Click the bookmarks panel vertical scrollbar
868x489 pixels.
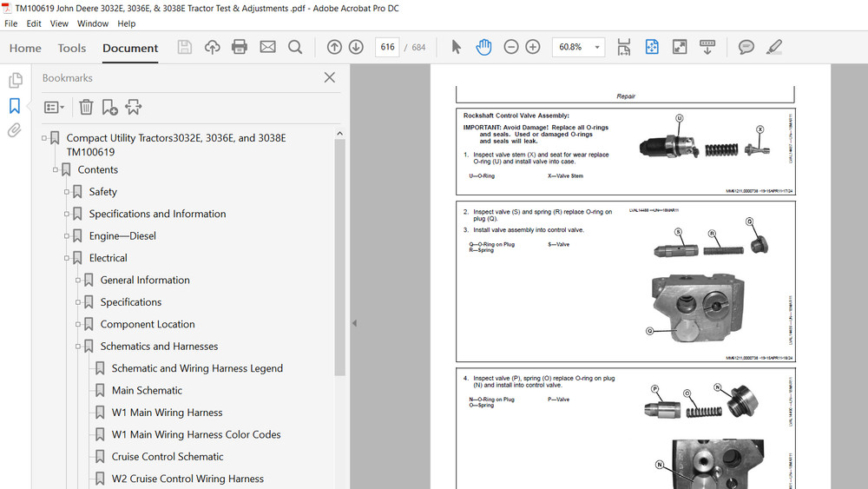click(340, 257)
